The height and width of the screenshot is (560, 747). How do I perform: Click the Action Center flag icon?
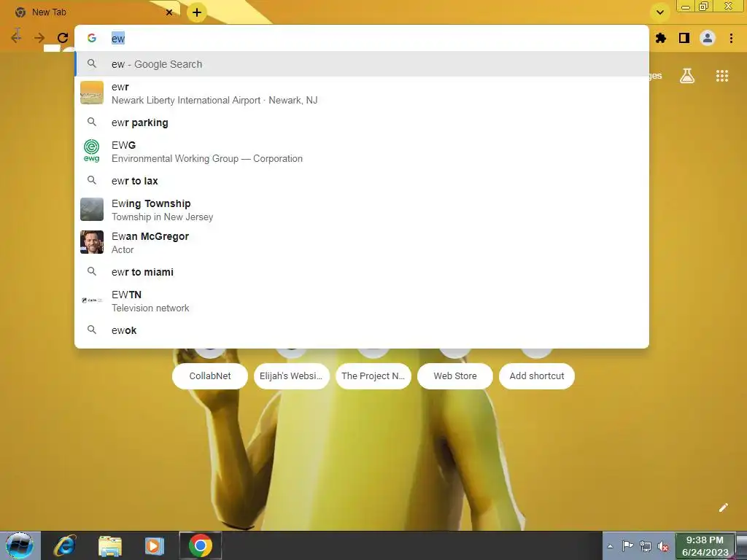pos(627,546)
